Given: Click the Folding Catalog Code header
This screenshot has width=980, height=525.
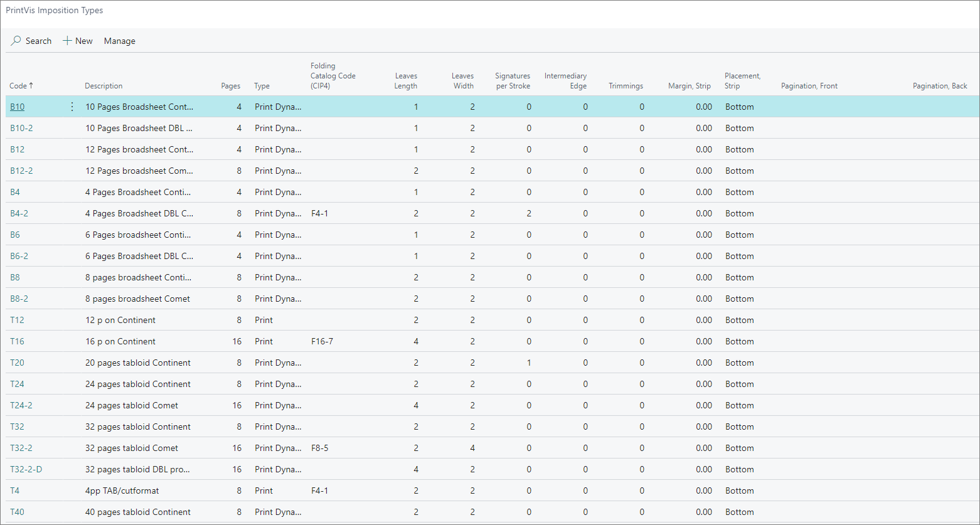Looking at the screenshot, I should (333, 76).
